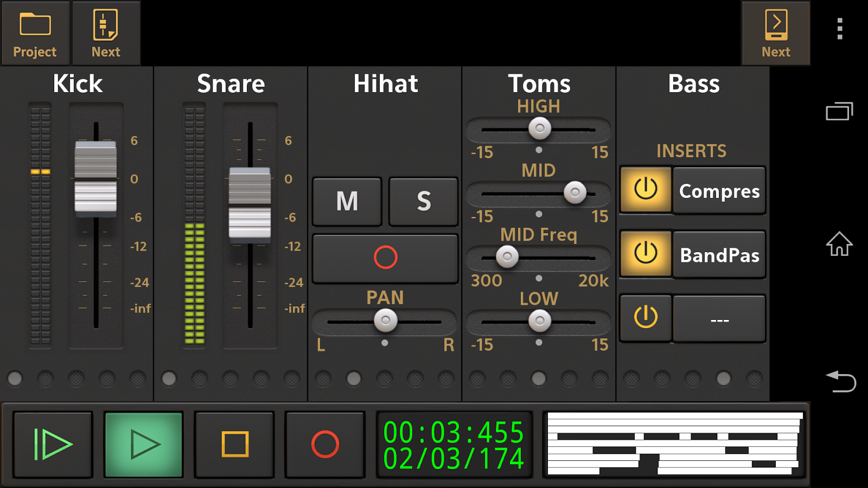Center the Hihat PAN slider
The width and height of the screenshot is (868, 488).
pyautogui.click(x=385, y=321)
